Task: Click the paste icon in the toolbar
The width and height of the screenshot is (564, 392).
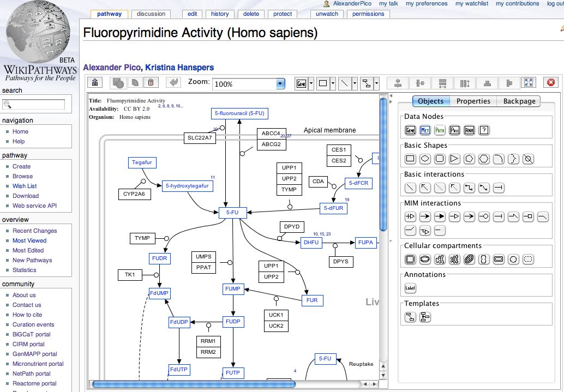Action: [151, 82]
